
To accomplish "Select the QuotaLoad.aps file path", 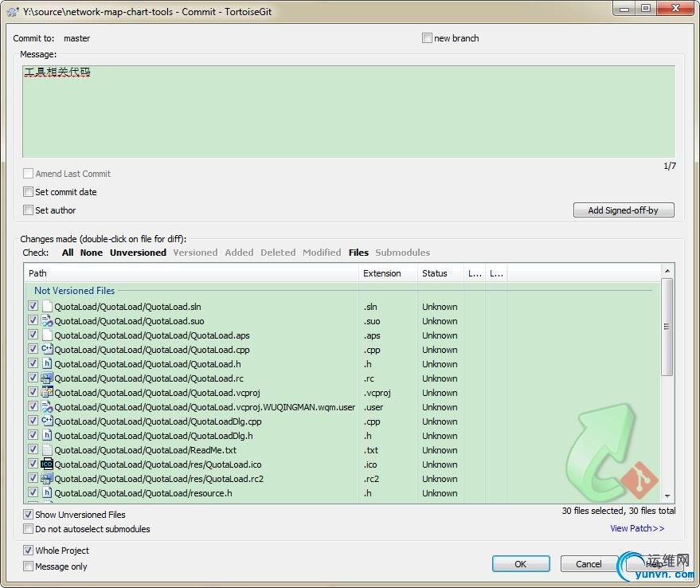I will [x=152, y=335].
